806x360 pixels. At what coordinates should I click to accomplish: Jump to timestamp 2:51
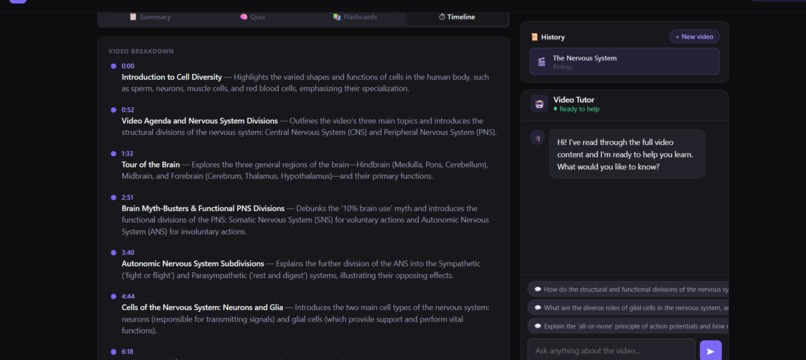[127, 197]
